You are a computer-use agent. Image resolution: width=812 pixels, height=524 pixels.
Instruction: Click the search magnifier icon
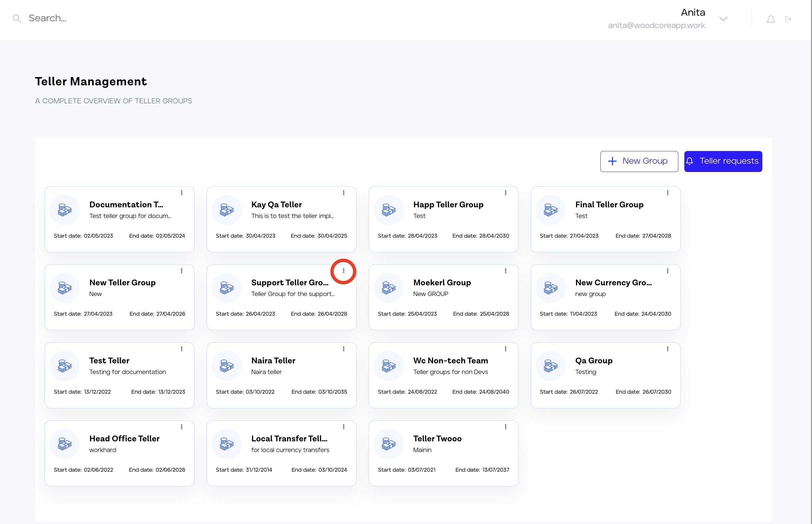coord(17,18)
